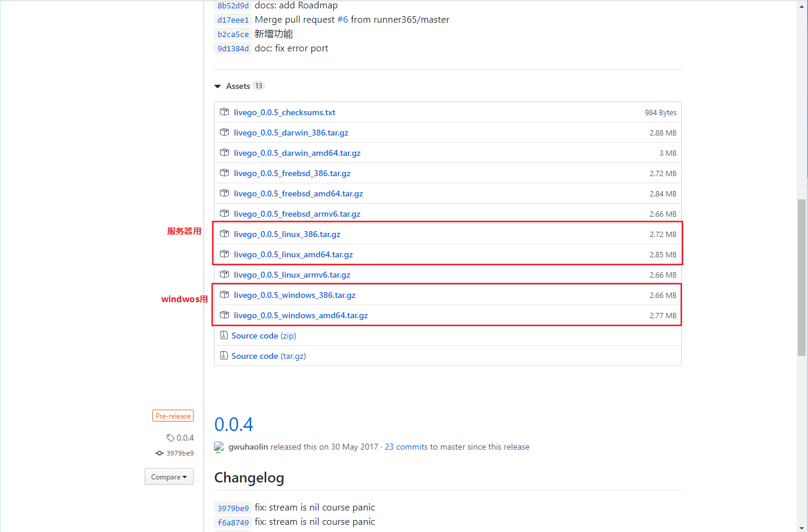Click package icon beside livego_0.0.5_checksums.txt
This screenshot has width=808, height=532.
pyautogui.click(x=224, y=112)
